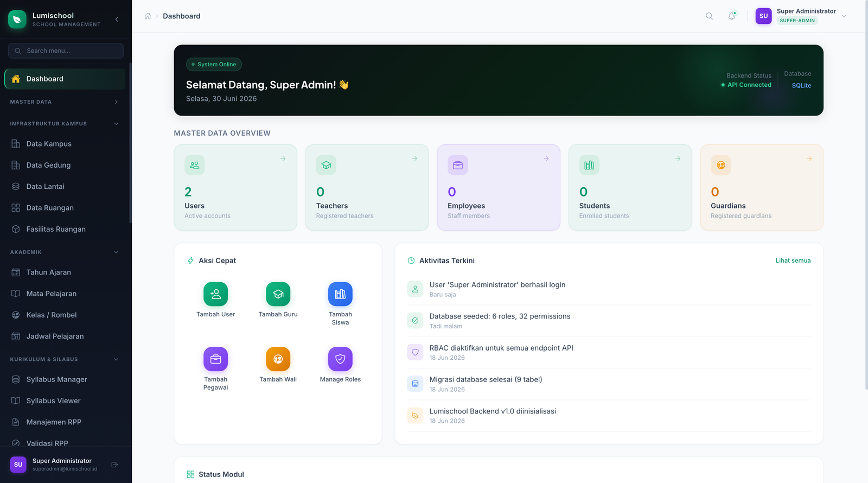Click the Users card people icon
The height and width of the screenshot is (483, 868).
[x=195, y=165]
